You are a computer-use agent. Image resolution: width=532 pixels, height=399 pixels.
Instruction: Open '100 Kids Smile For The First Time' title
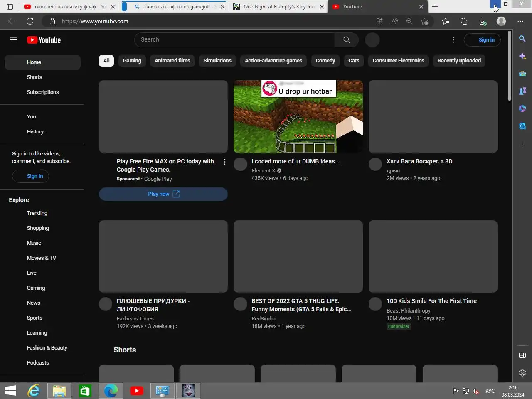coord(431,301)
